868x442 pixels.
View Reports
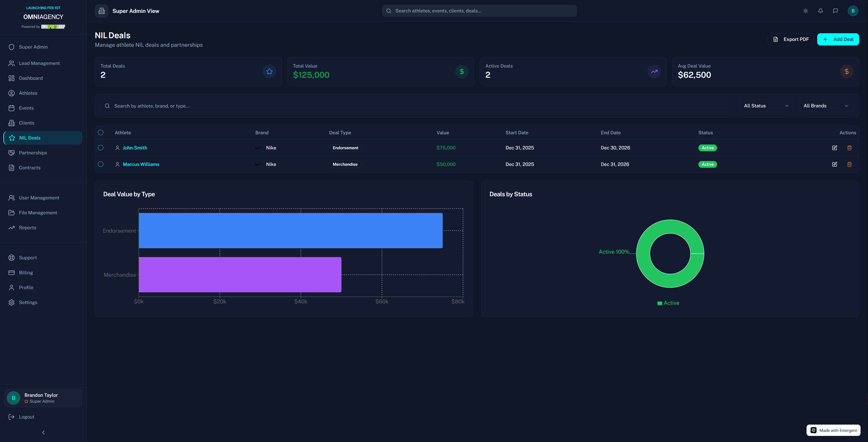[43, 228]
